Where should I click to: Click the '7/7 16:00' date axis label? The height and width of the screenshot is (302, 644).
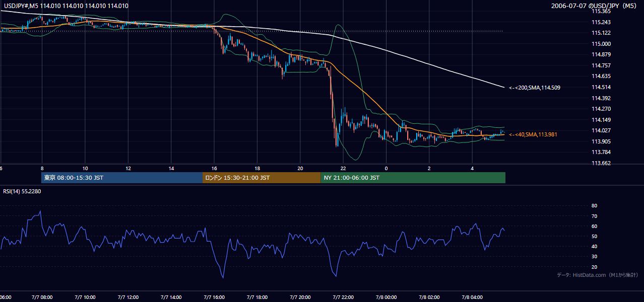(x=214, y=297)
